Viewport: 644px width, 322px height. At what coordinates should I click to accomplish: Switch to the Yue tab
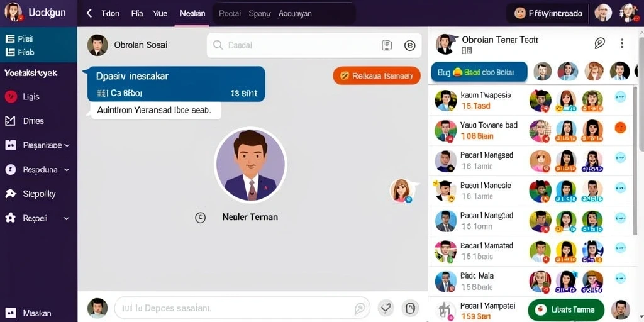(160, 13)
